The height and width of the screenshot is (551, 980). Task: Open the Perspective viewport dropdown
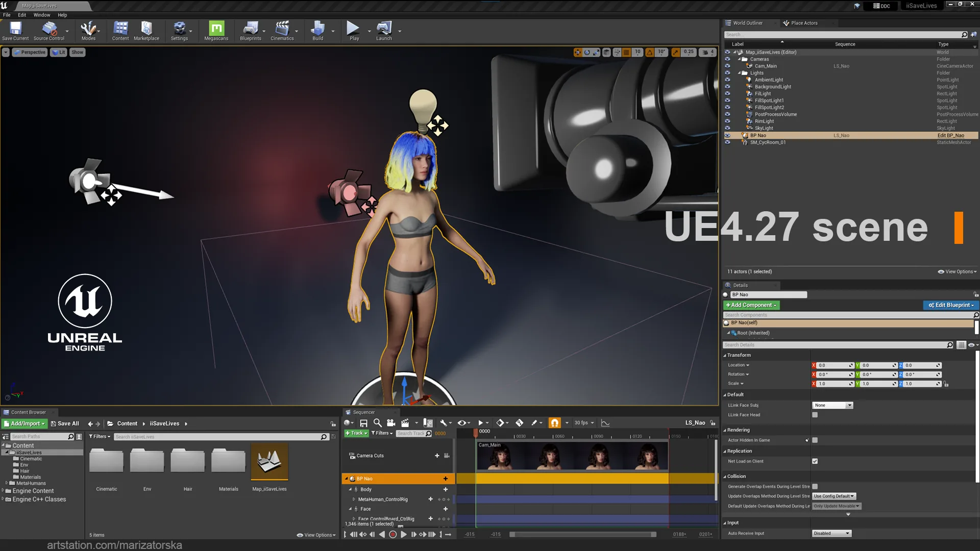(x=30, y=52)
